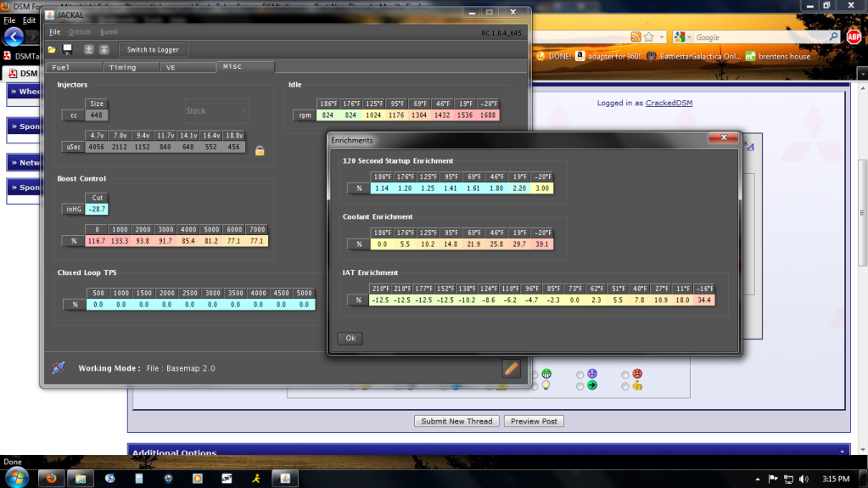
Task: Switch to the Fuel tab
Action: point(74,68)
